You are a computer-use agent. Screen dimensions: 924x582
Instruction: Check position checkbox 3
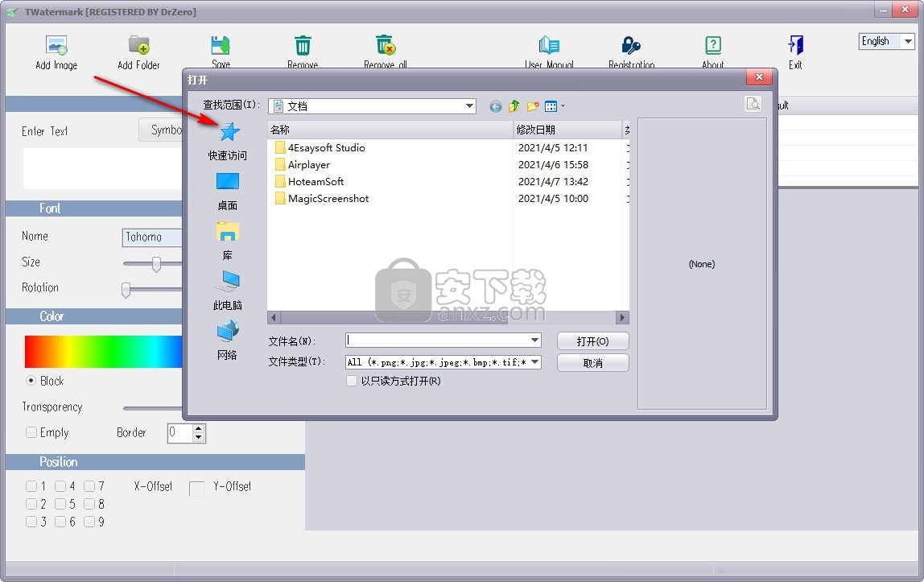(x=31, y=522)
